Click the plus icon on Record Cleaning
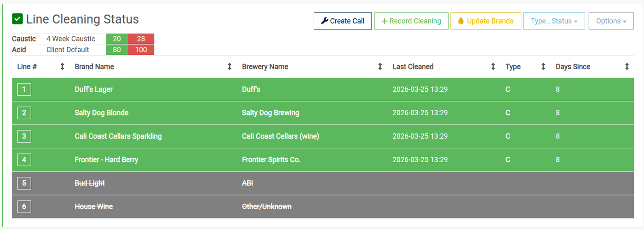The width and height of the screenshot is (644, 230). [385, 21]
